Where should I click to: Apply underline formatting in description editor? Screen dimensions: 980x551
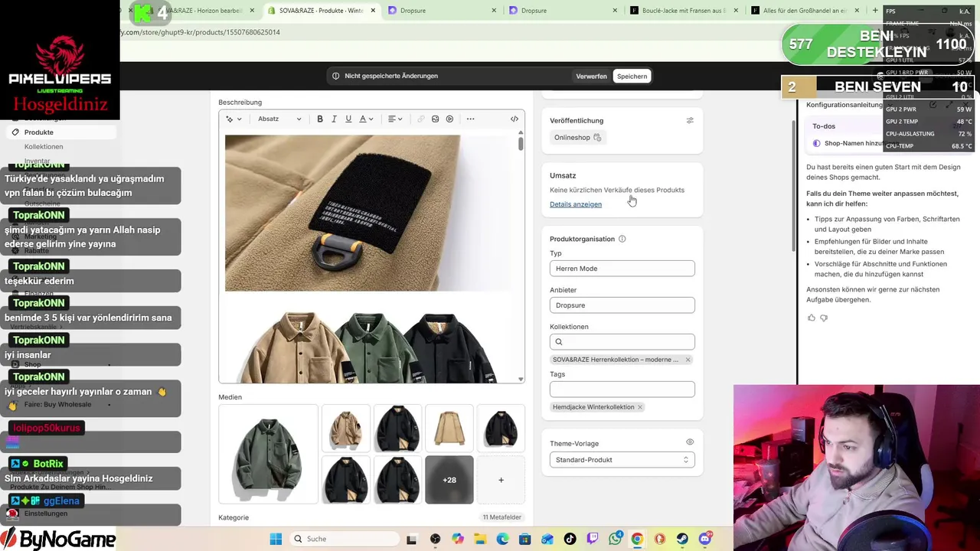(348, 119)
